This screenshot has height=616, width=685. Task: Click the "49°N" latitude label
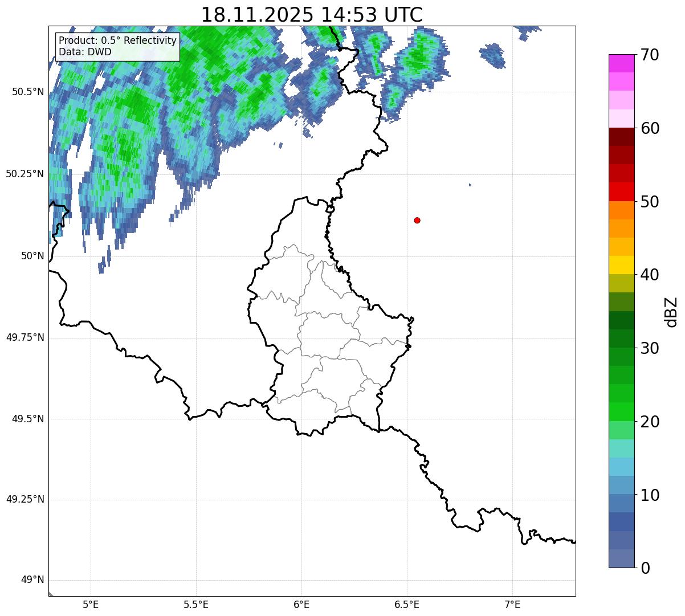coord(32,580)
